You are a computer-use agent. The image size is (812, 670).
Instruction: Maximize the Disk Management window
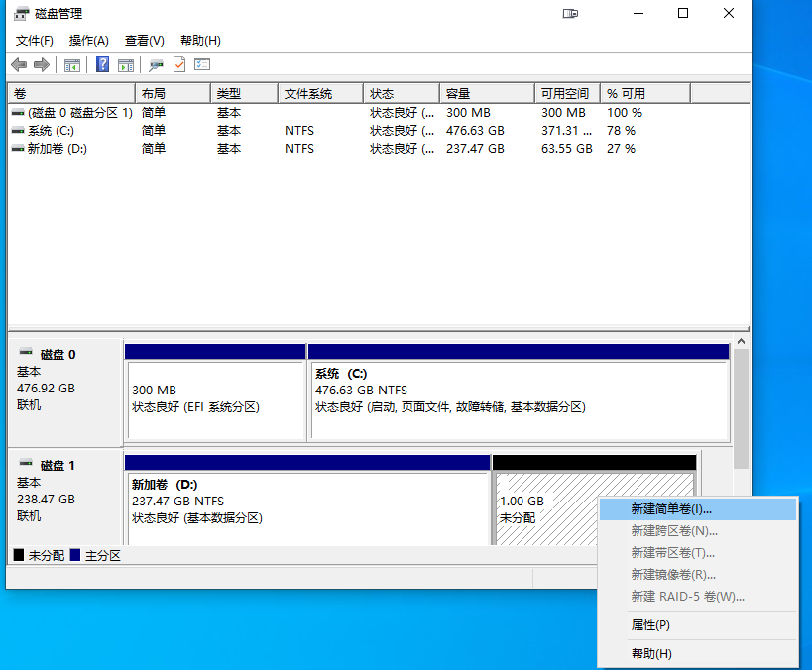(x=683, y=14)
